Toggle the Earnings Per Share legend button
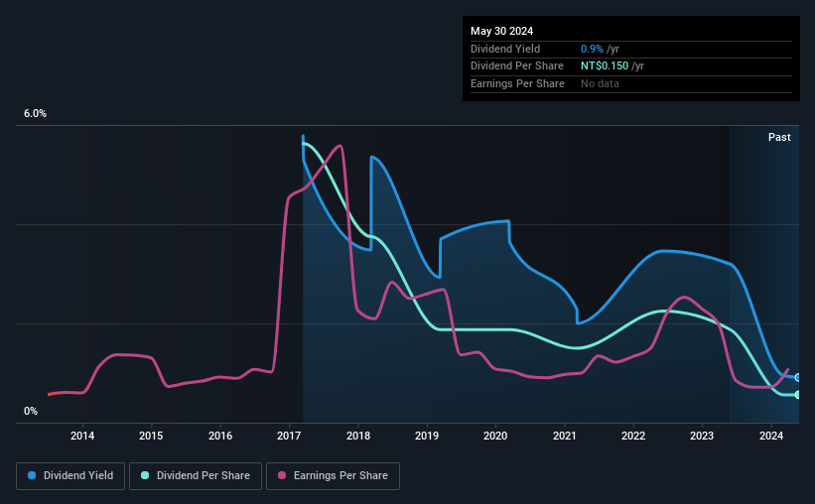The height and width of the screenshot is (504, 815). [333, 476]
